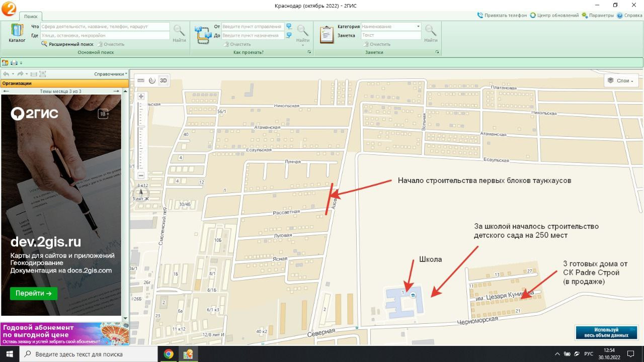Click Очистить in Как проехать group

(236, 44)
